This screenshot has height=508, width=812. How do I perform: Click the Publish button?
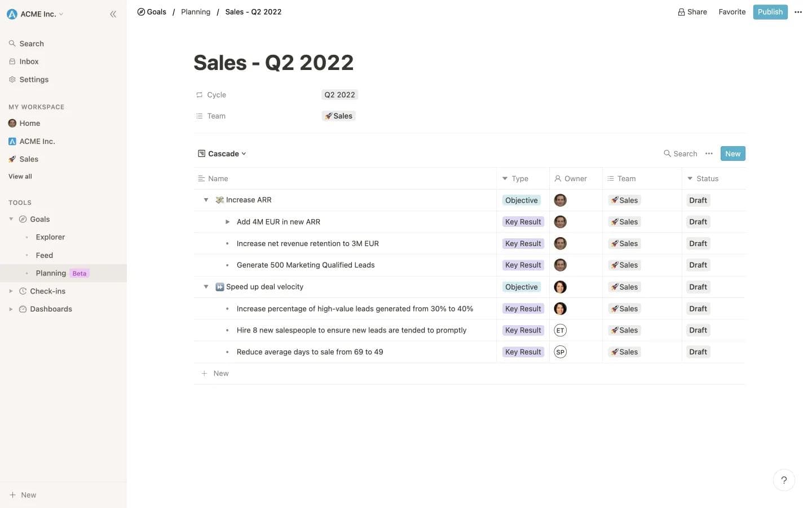point(770,11)
